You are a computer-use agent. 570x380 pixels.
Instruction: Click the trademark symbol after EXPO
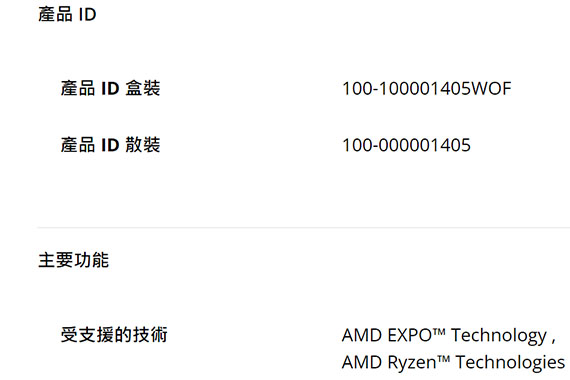[439, 331]
